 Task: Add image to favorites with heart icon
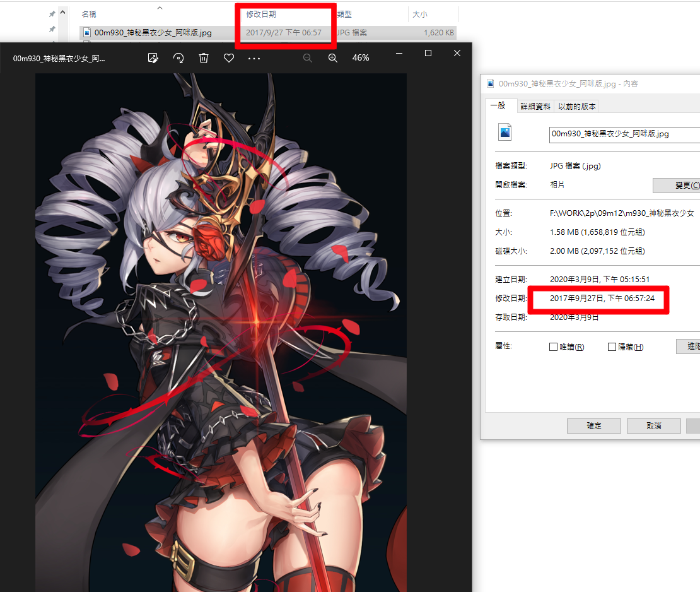tap(229, 58)
